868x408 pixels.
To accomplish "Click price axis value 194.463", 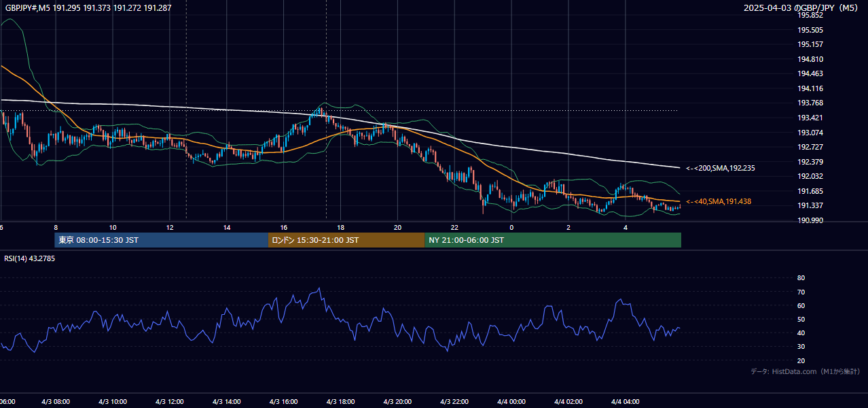I will click(x=810, y=73).
